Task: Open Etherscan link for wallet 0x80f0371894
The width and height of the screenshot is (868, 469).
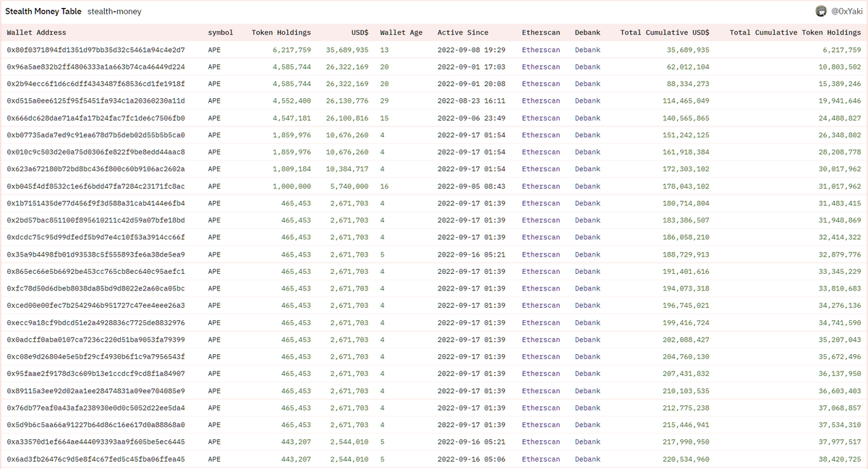Action: (541, 50)
